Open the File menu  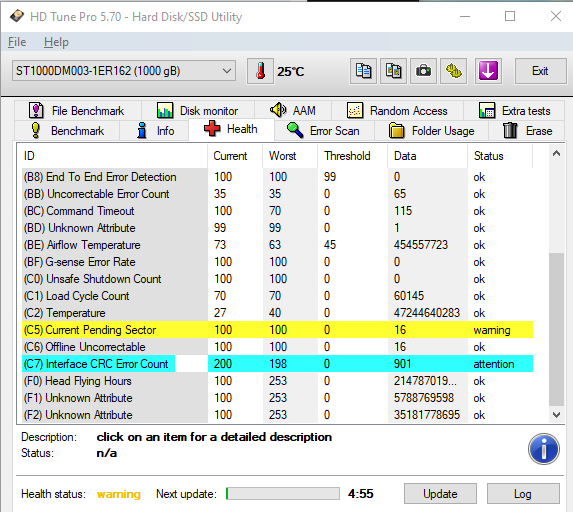tap(17, 42)
